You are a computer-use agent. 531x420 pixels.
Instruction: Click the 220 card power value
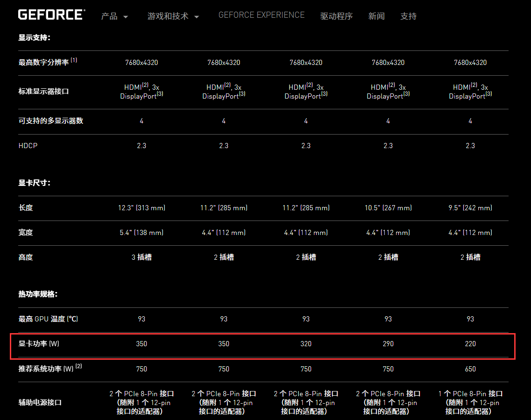470,344
